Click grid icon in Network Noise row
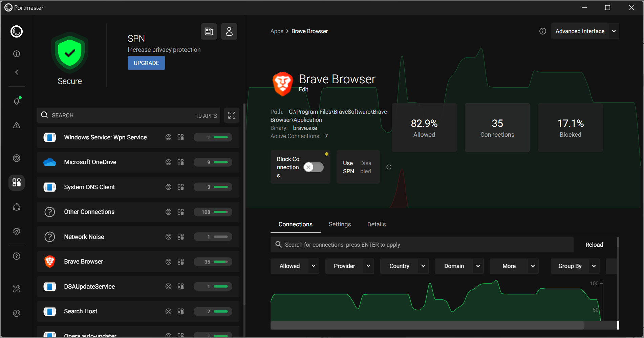This screenshot has height=338, width=644. (180, 237)
